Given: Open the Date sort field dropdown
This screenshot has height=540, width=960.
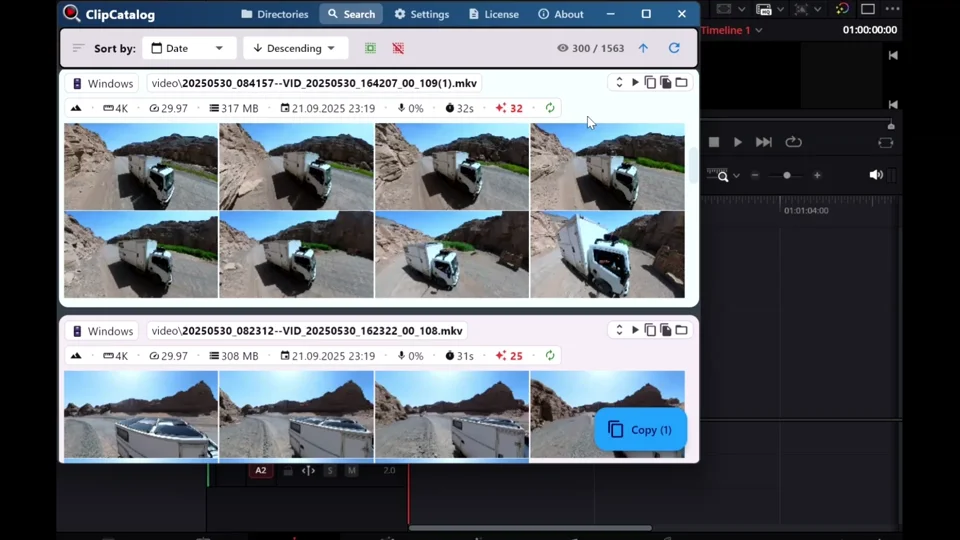Looking at the screenshot, I should pos(189,48).
